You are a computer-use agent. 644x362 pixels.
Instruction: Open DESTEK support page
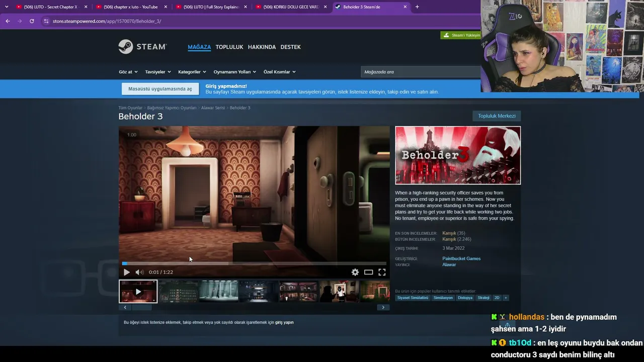click(290, 47)
